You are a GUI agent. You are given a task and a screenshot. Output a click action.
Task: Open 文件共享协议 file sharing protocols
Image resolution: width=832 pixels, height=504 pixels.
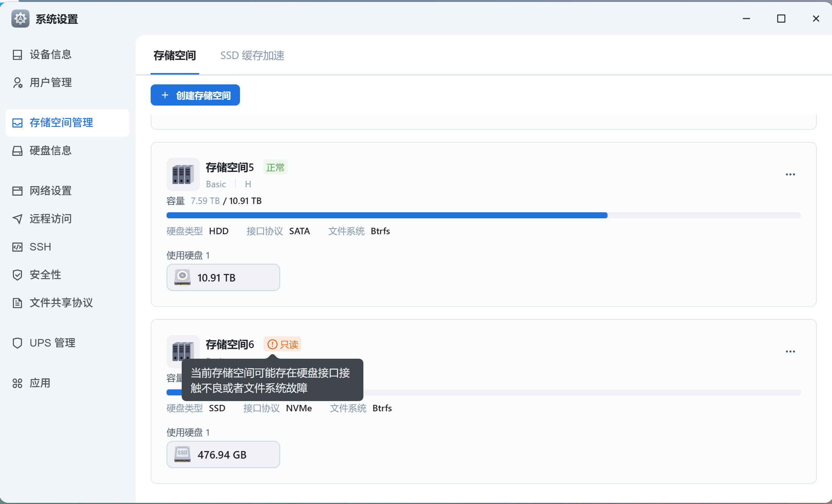(67, 303)
